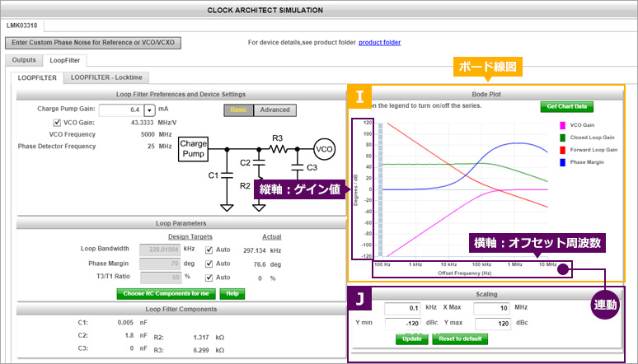This screenshot has width=638, height=364.
Task: Click Enter Custom Phase Noise button
Action: (x=93, y=43)
